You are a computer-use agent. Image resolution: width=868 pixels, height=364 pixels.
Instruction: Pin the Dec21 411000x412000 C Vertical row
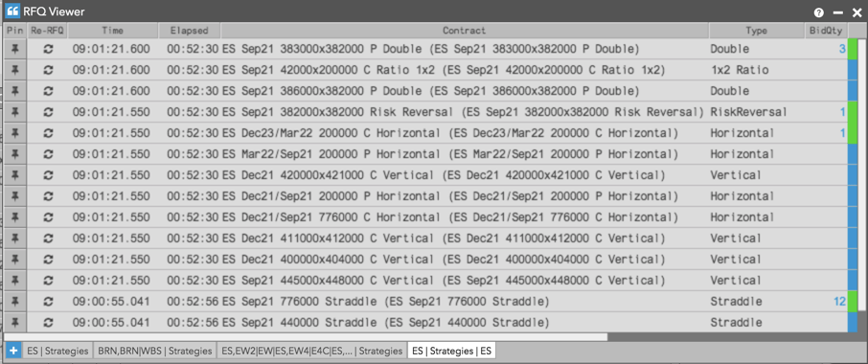coord(15,239)
